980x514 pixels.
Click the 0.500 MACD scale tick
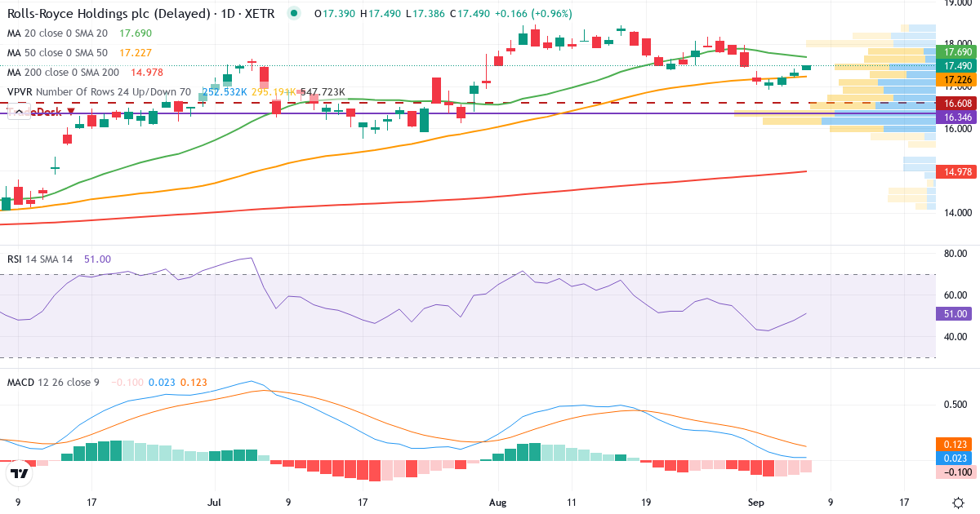(955, 405)
